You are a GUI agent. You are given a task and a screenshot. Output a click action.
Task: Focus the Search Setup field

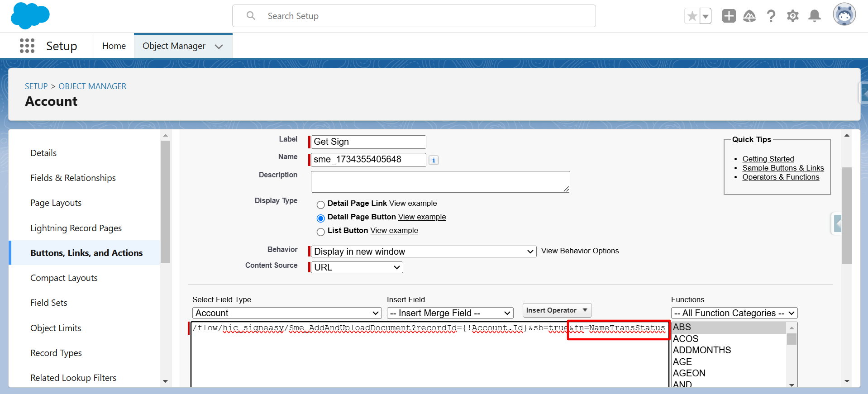pyautogui.click(x=414, y=16)
